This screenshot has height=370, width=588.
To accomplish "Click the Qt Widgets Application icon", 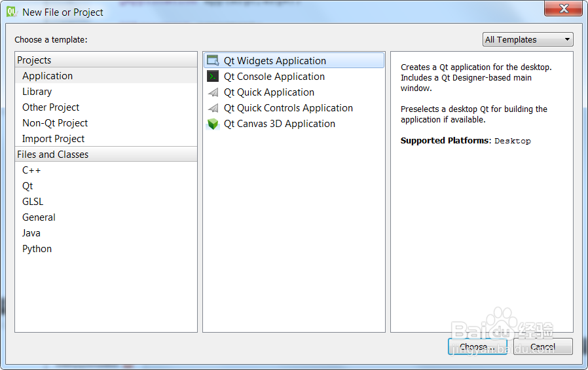I will (x=213, y=60).
